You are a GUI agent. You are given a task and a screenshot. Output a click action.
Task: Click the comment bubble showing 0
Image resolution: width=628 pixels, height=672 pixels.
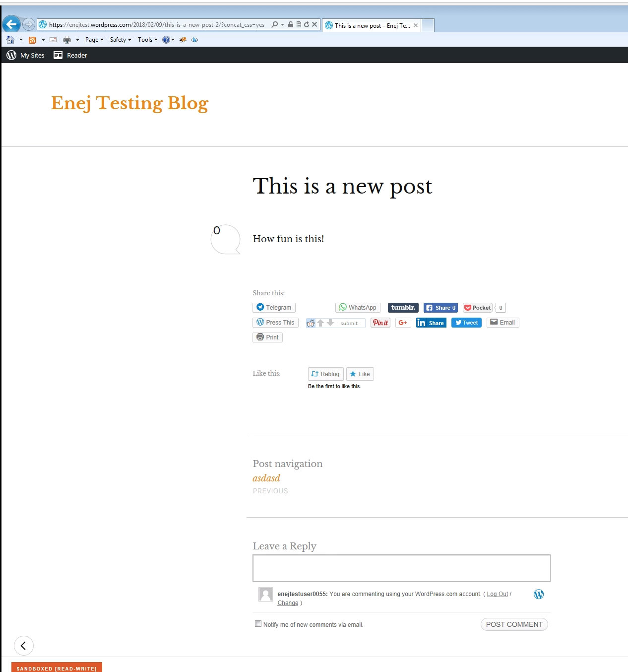tap(225, 239)
